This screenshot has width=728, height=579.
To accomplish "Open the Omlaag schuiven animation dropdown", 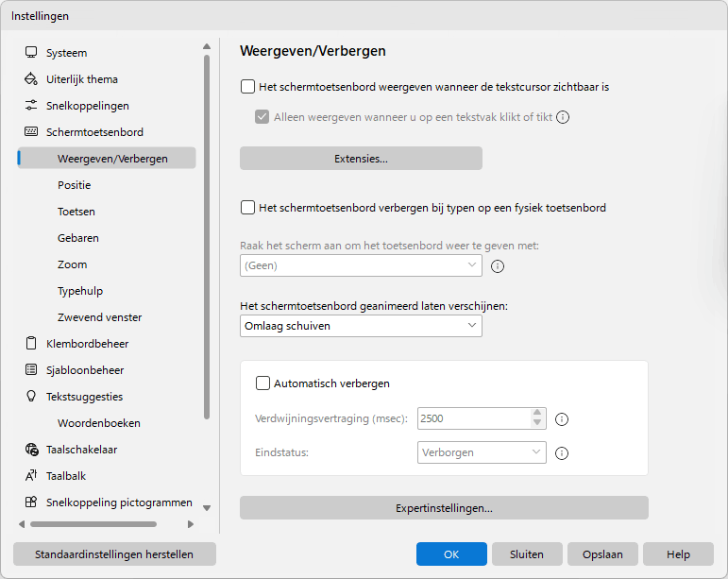I will 361,326.
